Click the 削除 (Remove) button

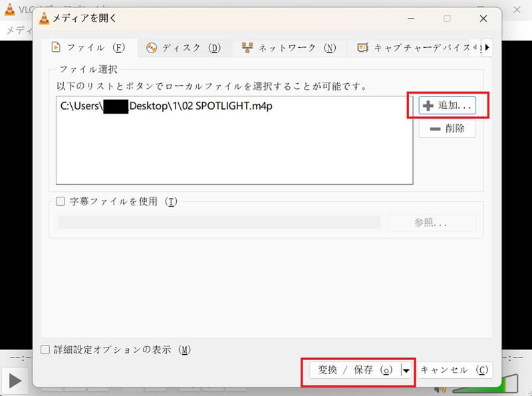tap(447, 128)
